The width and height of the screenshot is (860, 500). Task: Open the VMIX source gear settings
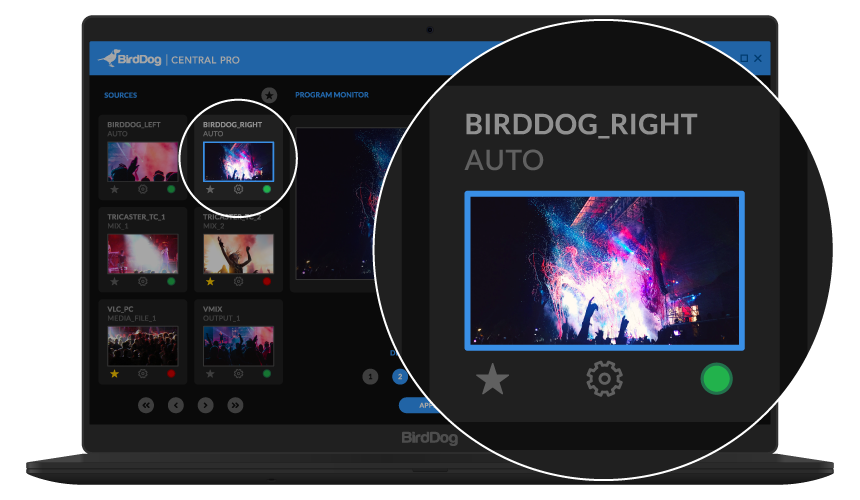click(x=239, y=373)
